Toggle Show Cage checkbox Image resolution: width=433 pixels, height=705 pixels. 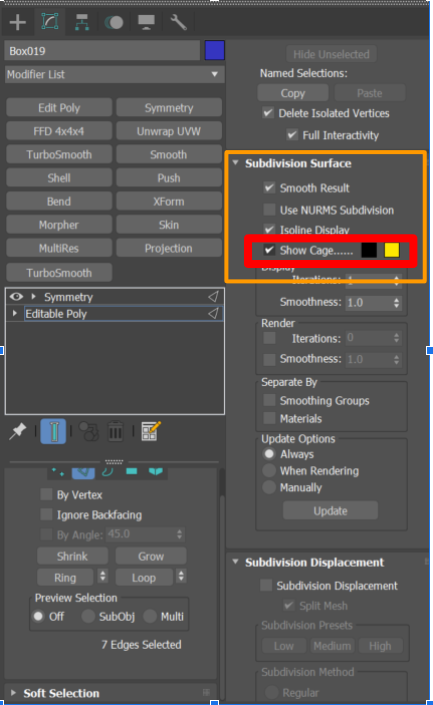coord(269,250)
